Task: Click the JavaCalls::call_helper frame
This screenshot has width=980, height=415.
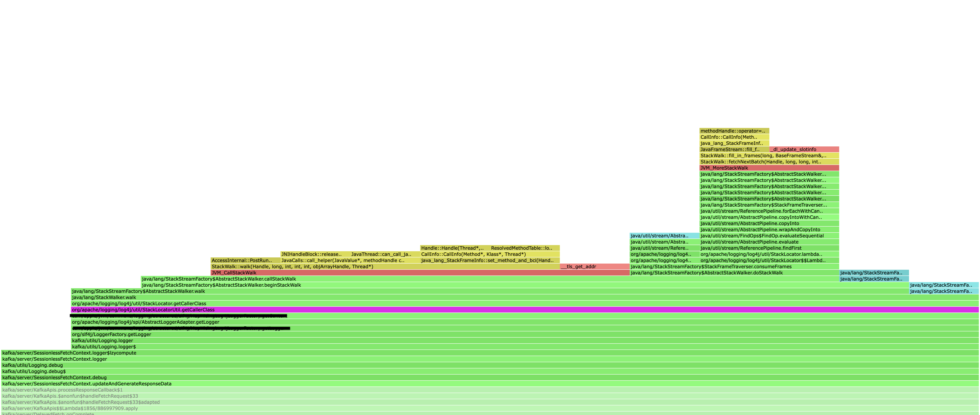Action: click(x=350, y=260)
